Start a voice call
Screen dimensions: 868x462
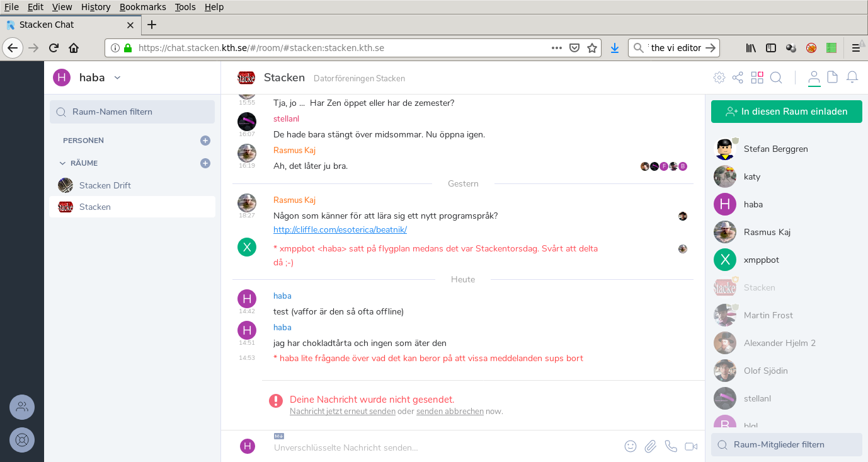click(671, 446)
